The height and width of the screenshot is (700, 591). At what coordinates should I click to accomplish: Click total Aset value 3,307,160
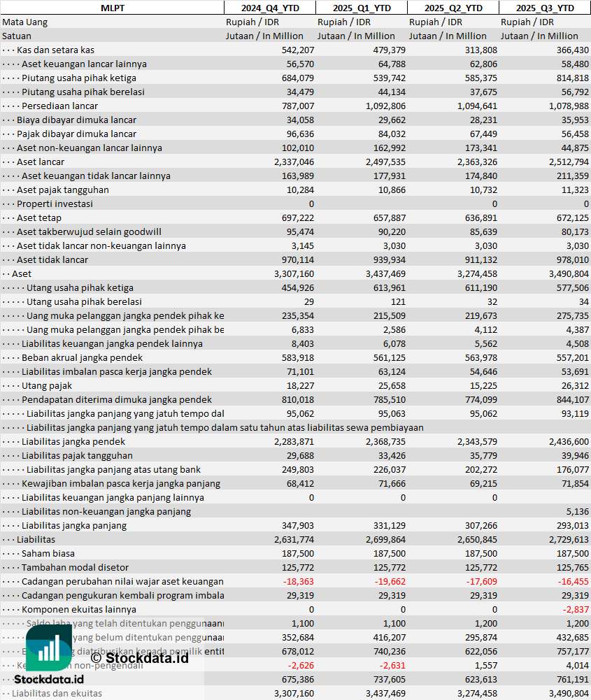click(x=294, y=273)
